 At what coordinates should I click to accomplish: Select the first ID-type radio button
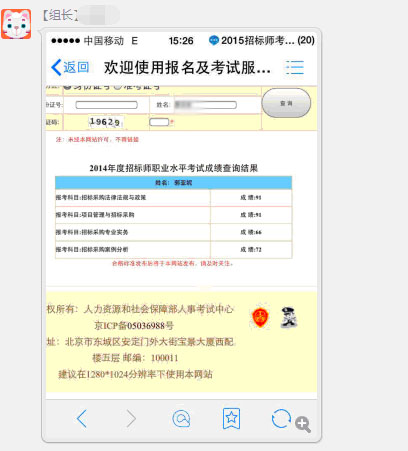[67, 87]
